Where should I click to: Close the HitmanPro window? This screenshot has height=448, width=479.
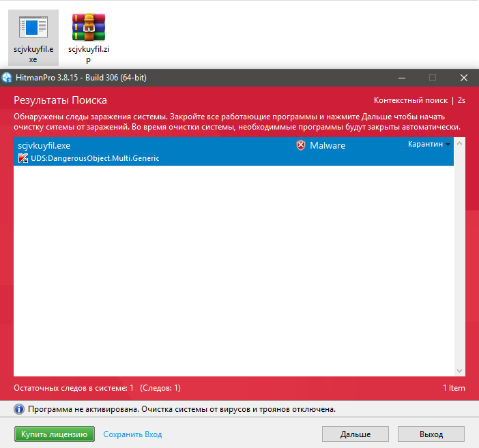(464, 78)
